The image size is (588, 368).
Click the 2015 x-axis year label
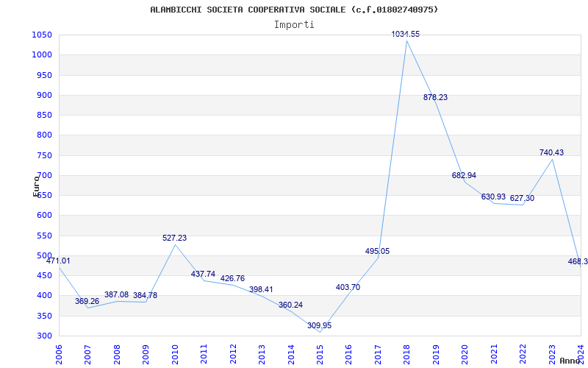(x=320, y=355)
